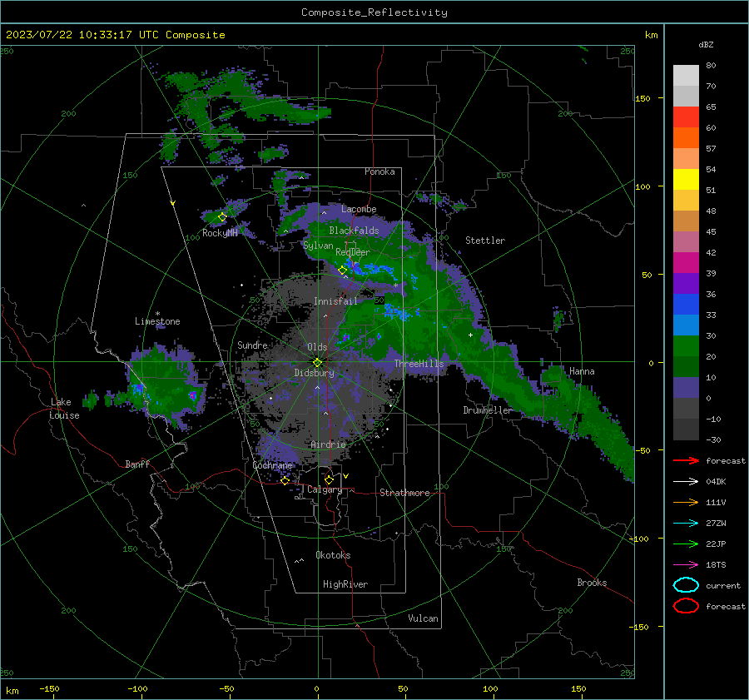Image resolution: width=749 pixels, height=700 pixels.
Task: Click the cyan 27ZW arrow in legend
Action: (x=686, y=524)
